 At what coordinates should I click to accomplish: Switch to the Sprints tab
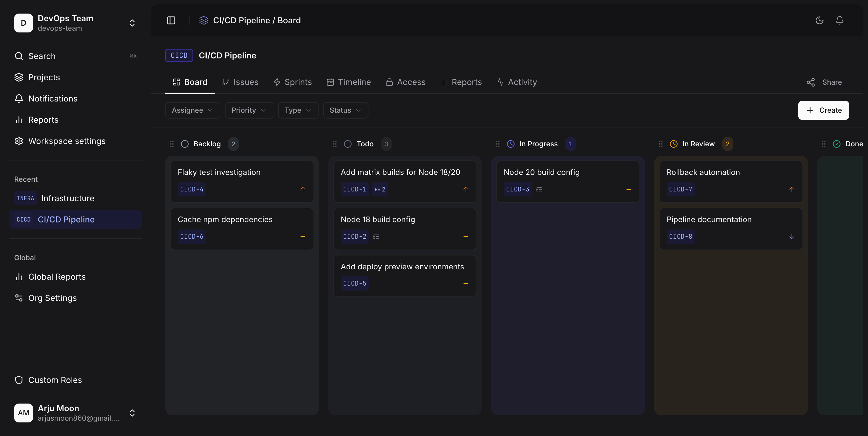[x=292, y=82]
